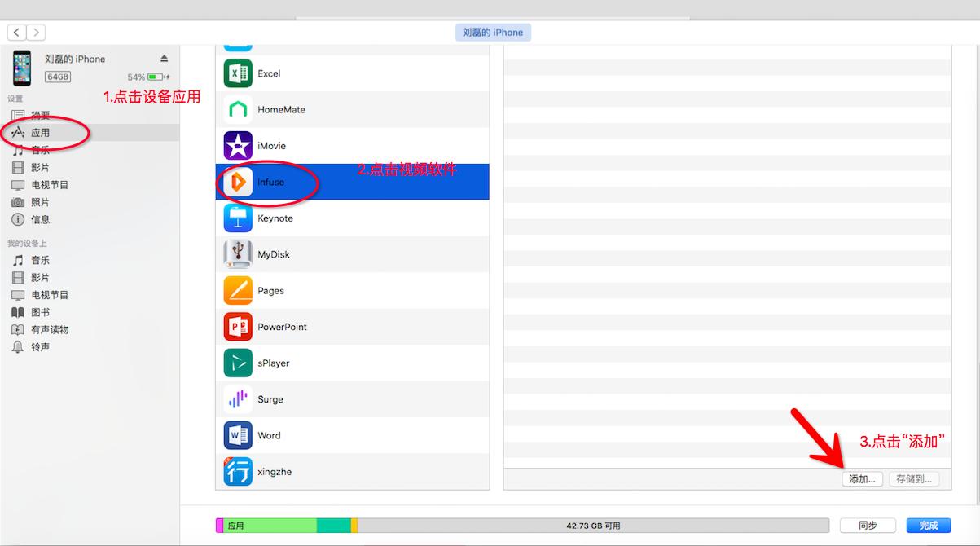980x546 pixels.
Task: Select the Keynote text label
Action: (x=275, y=218)
